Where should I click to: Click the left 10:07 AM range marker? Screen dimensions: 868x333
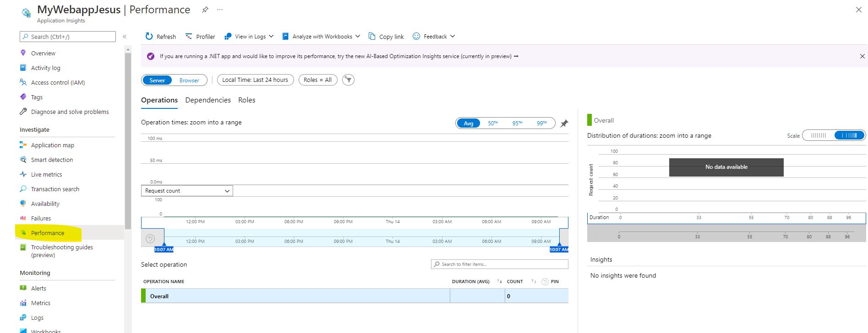(164, 249)
